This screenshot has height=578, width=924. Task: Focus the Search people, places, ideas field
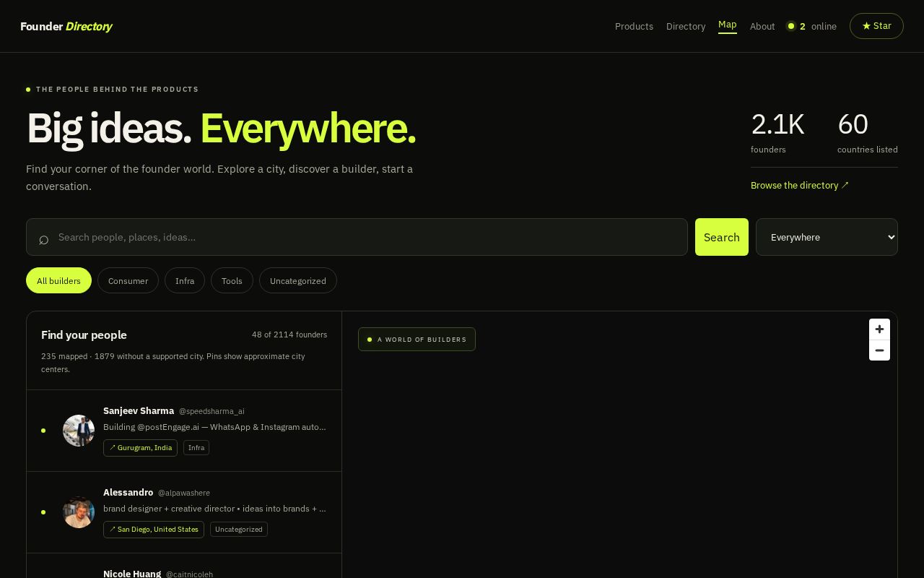[x=357, y=237]
